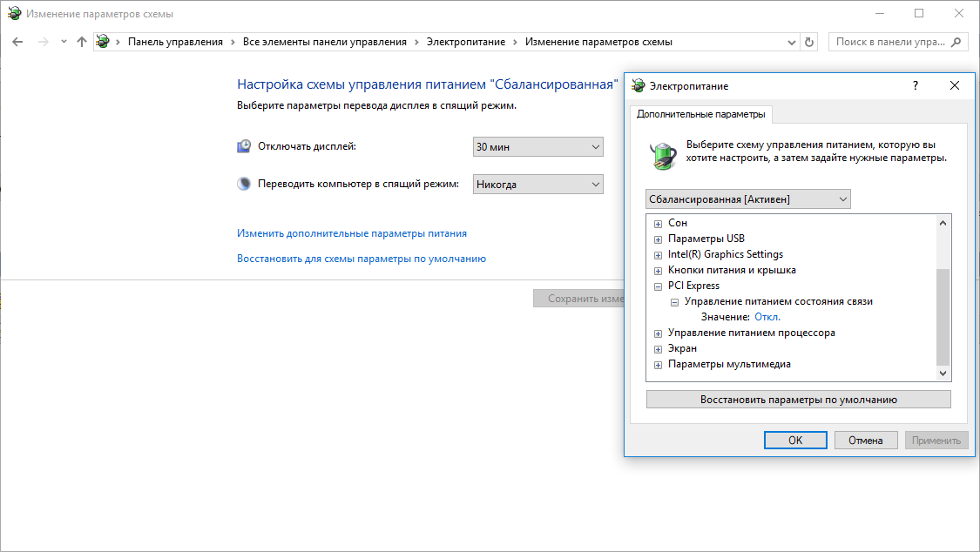Click the battery icon in dialog
Screen dimensions: 980x552
(663, 154)
